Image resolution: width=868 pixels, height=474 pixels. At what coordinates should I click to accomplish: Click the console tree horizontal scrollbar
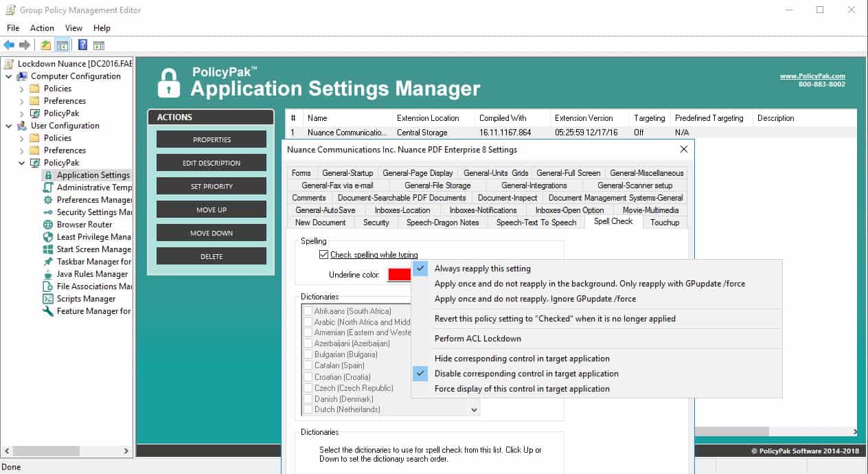pyautogui.click(x=67, y=451)
